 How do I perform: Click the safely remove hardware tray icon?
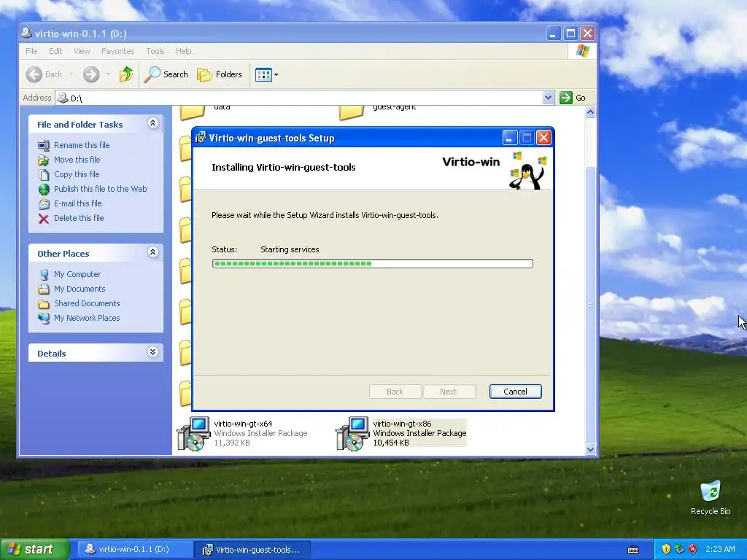[679, 549]
